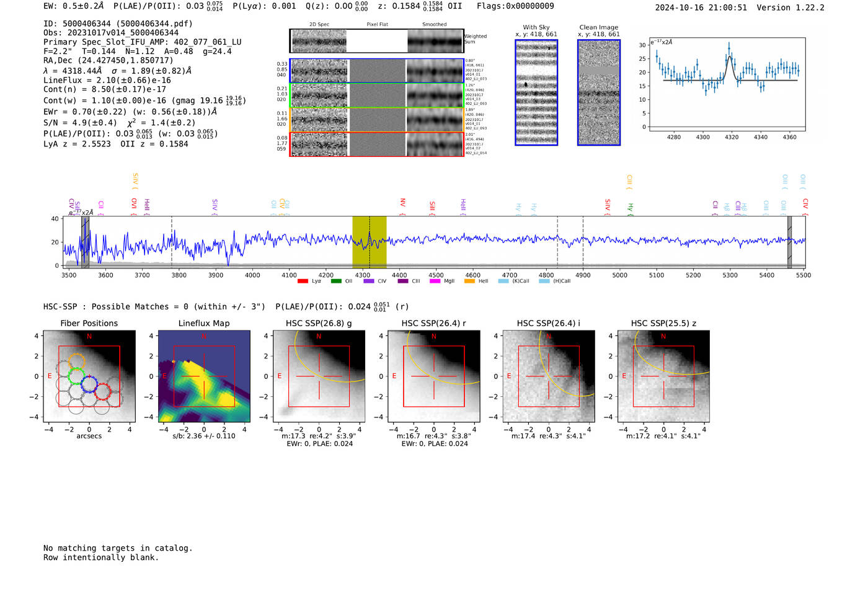Click the dark purple CIII legend swatch

click(x=403, y=282)
